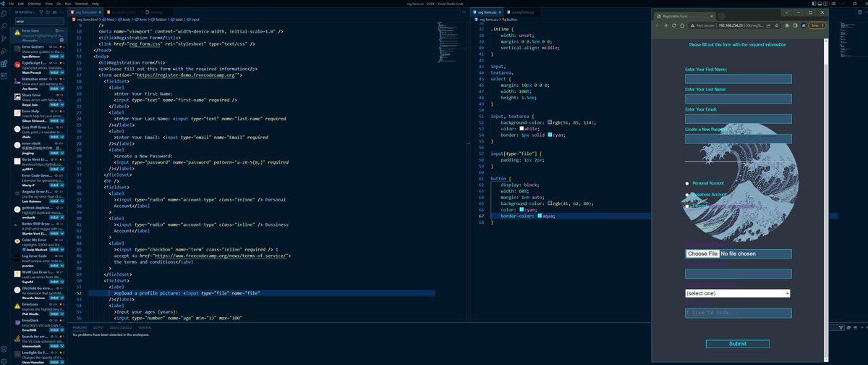This screenshot has height=365, width=868.
Task: Open the (select one) dropdown in the form
Action: pos(737,293)
